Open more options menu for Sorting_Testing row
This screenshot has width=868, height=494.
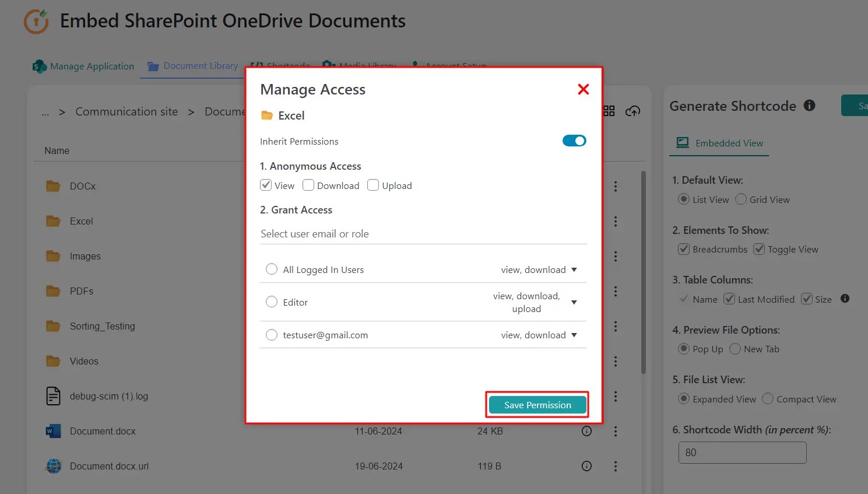coord(616,326)
